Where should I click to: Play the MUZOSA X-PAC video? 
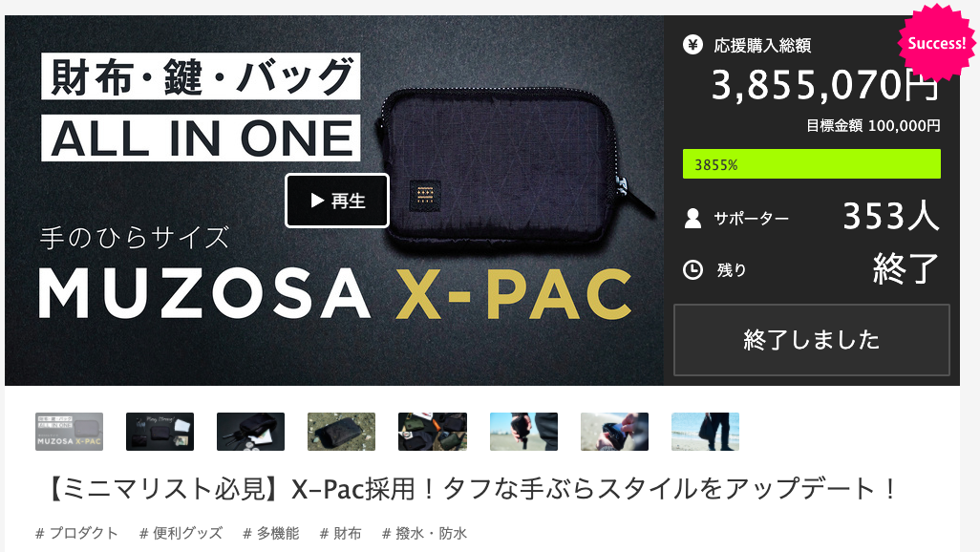pyautogui.click(x=337, y=201)
